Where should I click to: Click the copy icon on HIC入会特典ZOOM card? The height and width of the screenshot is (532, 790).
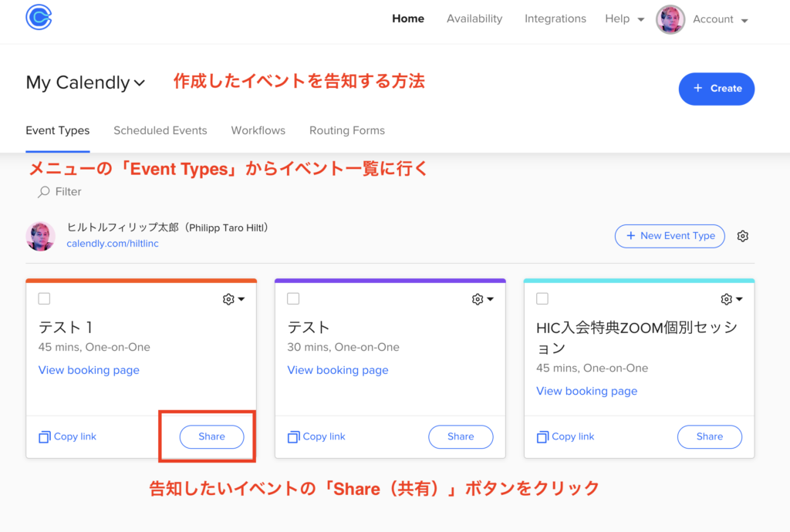click(x=542, y=437)
